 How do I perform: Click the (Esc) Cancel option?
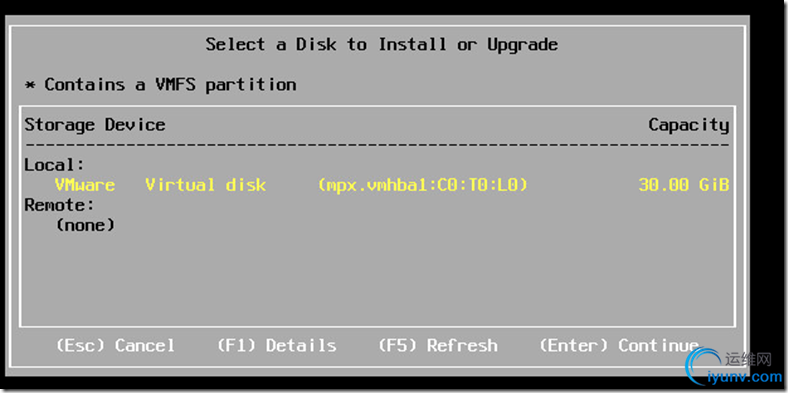[x=115, y=345]
